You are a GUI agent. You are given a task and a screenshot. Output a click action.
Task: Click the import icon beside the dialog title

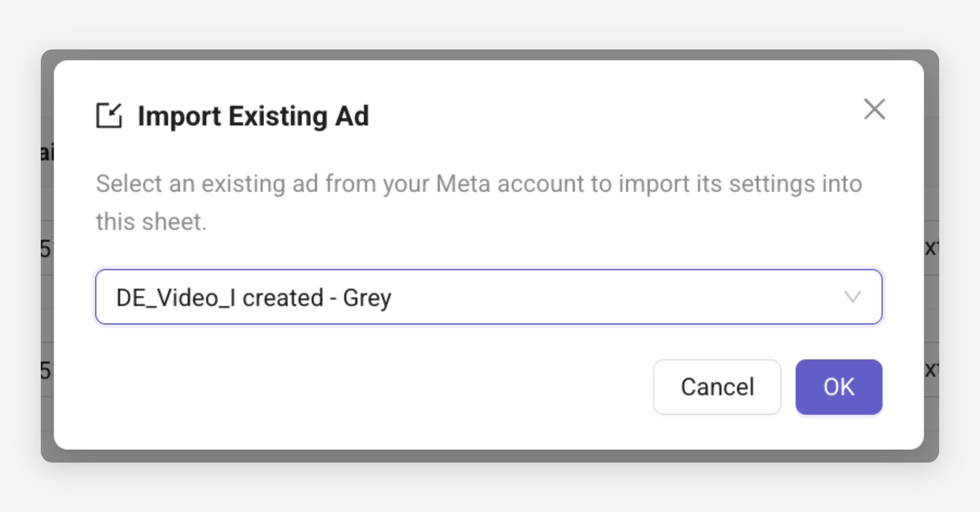coord(109,116)
